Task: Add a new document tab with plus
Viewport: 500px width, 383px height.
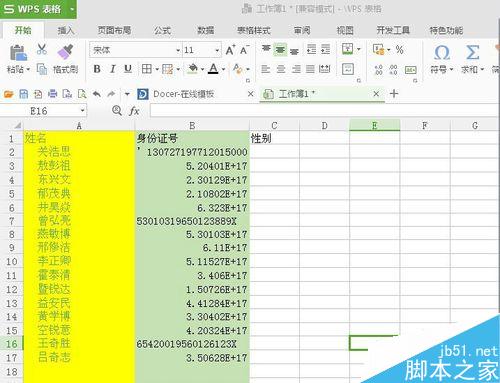Action: click(x=394, y=94)
